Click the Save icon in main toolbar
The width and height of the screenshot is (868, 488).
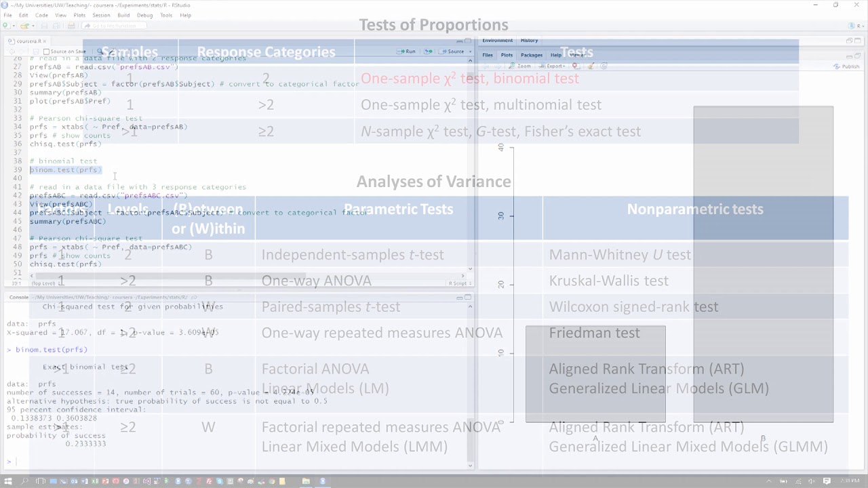[43, 26]
